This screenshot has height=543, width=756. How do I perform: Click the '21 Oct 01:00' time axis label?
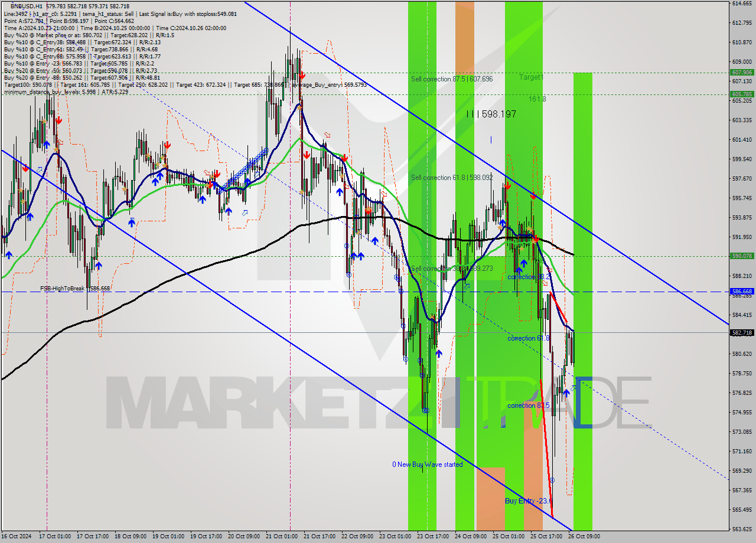coord(282,537)
